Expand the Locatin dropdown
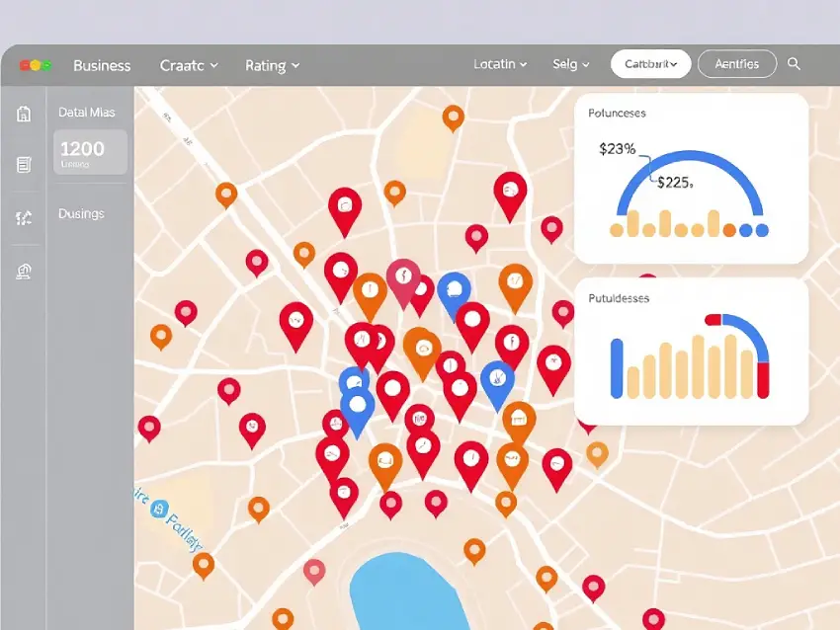This screenshot has height=630, width=840. 500,64
